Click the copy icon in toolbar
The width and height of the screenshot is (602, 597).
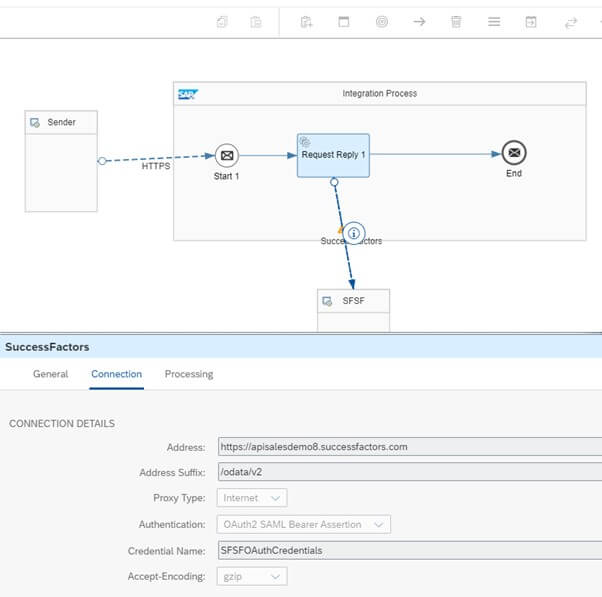point(222,22)
